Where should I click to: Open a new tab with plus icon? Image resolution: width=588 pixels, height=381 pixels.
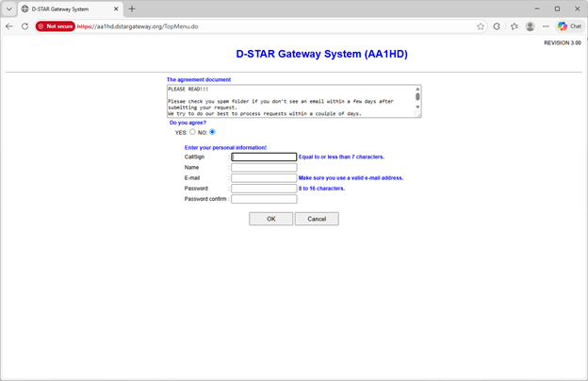(132, 8)
